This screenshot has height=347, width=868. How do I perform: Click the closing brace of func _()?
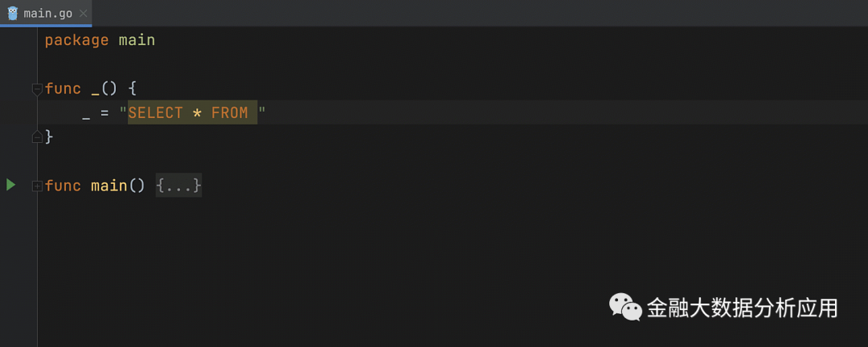point(49,137)
